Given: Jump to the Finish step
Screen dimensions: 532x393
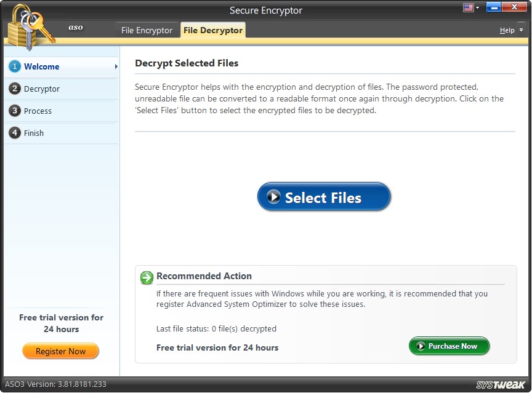Looking at the screenshot, I should point(34,133).
